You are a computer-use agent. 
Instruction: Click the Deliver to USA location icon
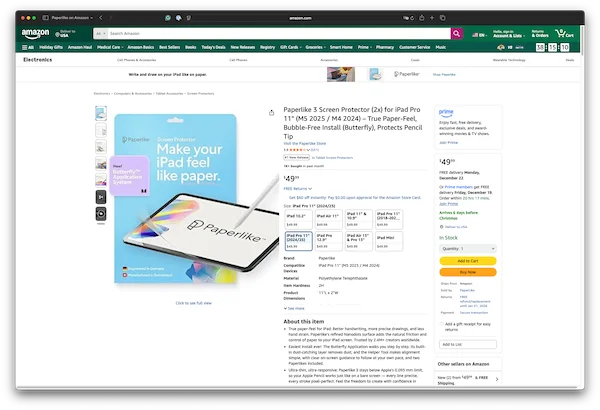tap(57, 35)
